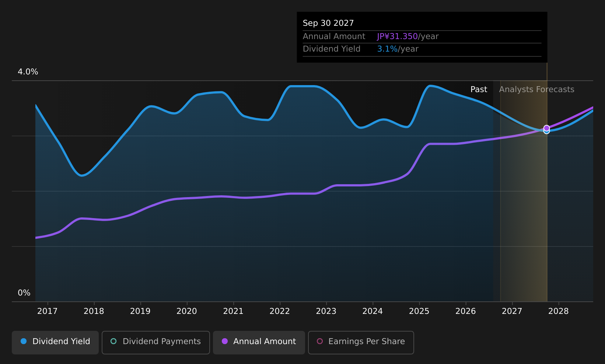Click the Past region label
605x364 pixels.
pos(479,90)
